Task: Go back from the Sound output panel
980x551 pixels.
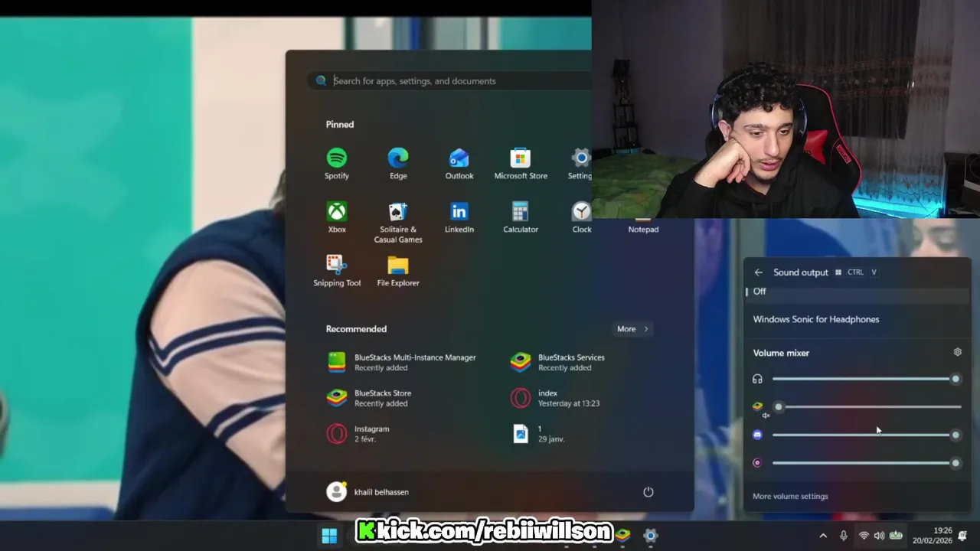Action: click(758, 272)
